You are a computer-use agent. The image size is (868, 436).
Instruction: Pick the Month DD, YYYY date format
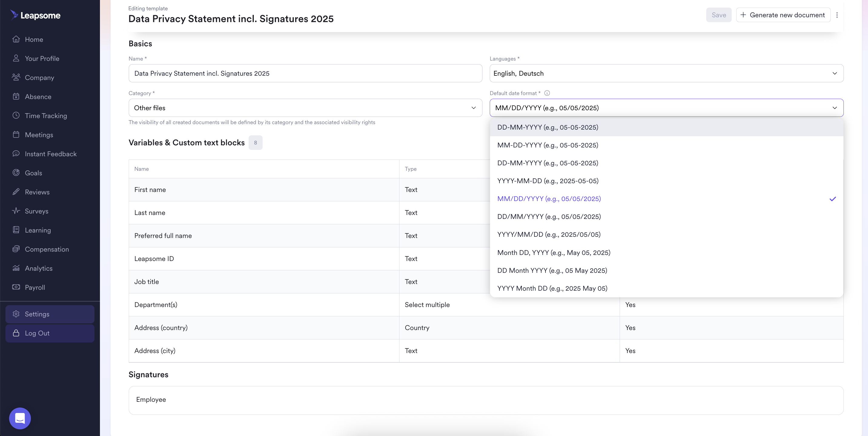[554, 253]
